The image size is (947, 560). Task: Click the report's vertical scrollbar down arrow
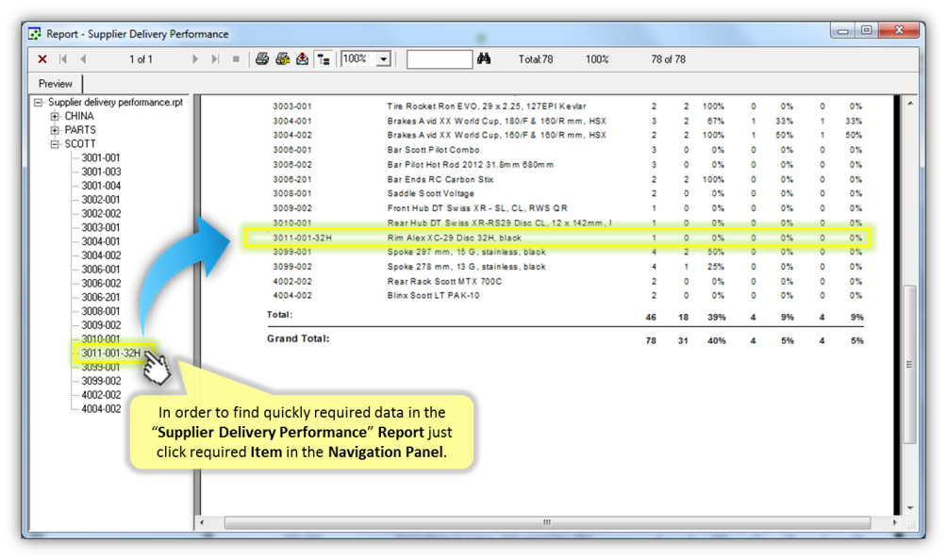pyautogui.click(x=910, y=509)
